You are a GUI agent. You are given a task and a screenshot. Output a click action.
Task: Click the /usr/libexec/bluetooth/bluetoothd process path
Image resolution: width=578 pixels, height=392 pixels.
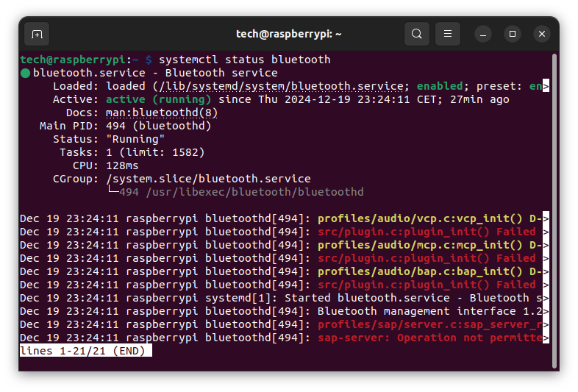tap(254, 193)
